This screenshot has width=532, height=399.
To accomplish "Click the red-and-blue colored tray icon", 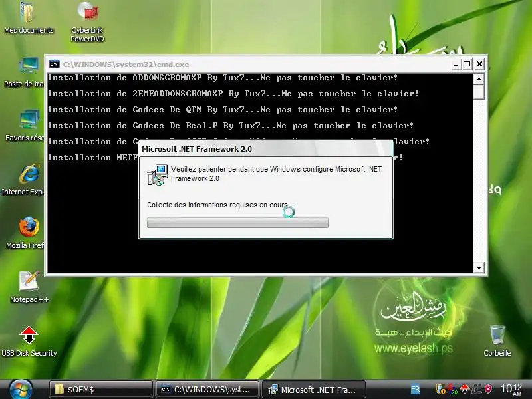I will point(452,389).
